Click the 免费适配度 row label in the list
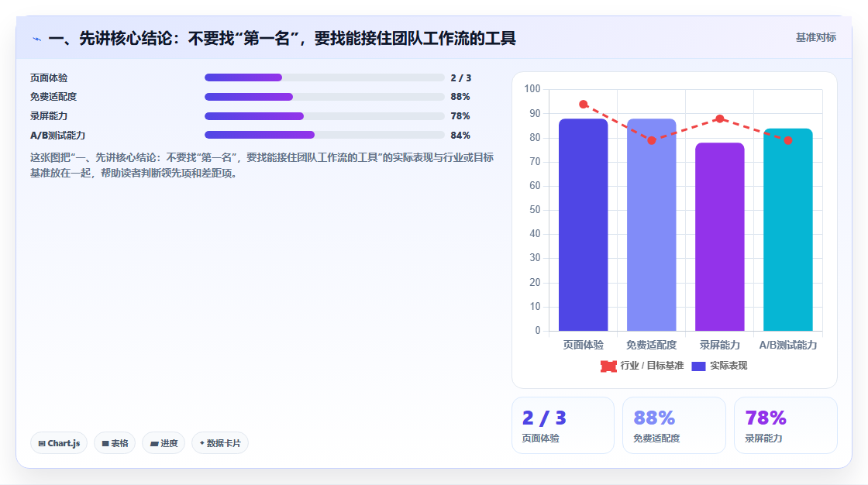This screenshot has height=485, width=868. pyautogui.click(x=53, y=97)
